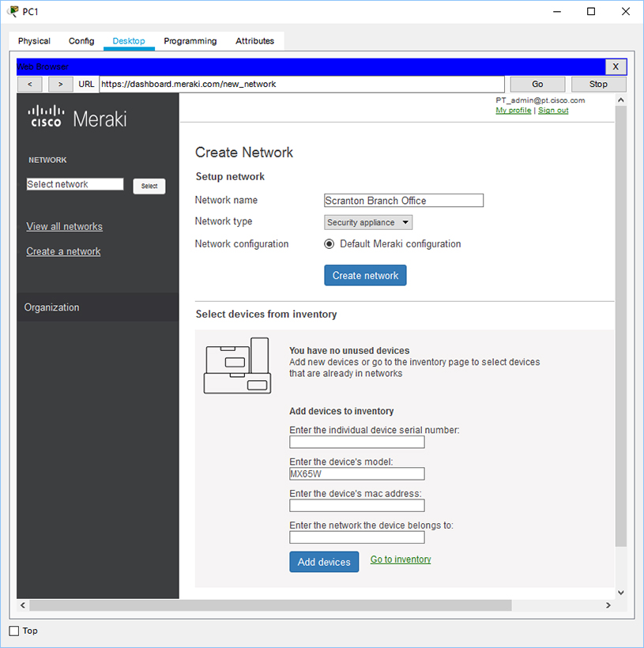
Task: Click the vertical page scrollbar thumb
Action: (620, 326)
